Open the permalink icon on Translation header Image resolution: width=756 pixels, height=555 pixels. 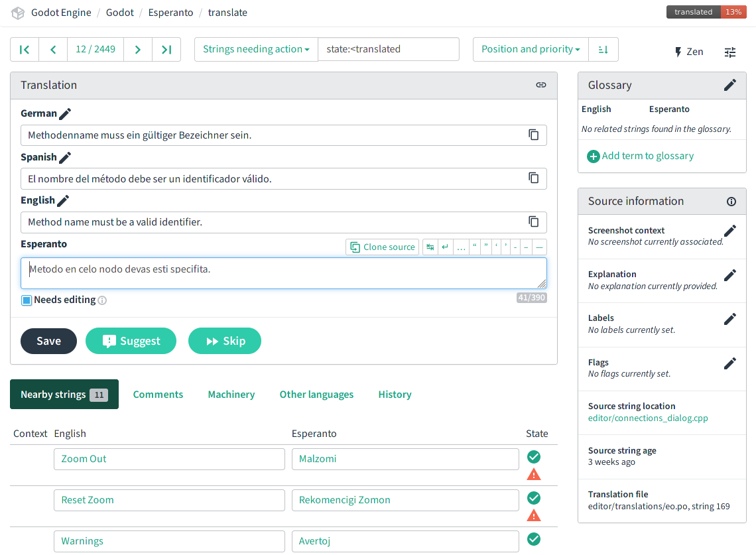coord(540,85)
